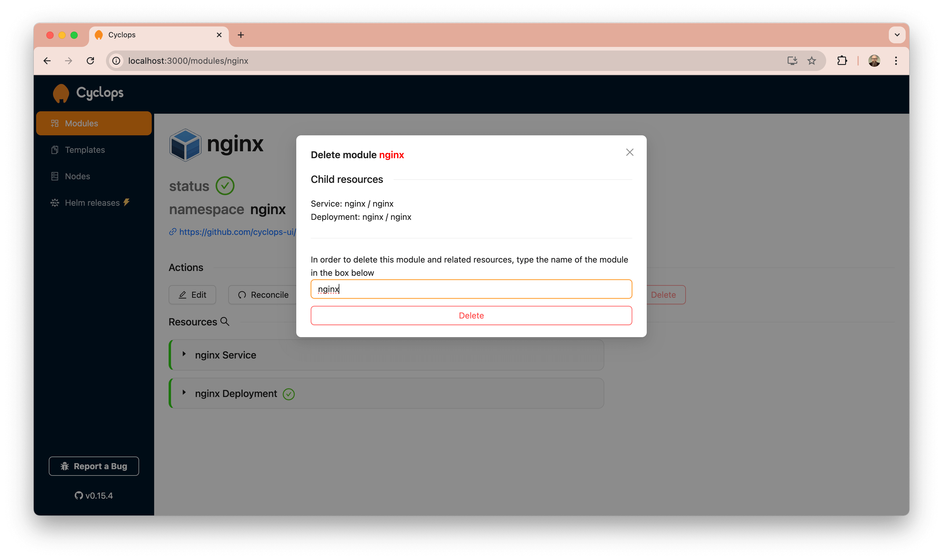This screenshot has width=943, height=560.
Task: Click the Cyclops logo icon
Action: click(x=61, y=93)
